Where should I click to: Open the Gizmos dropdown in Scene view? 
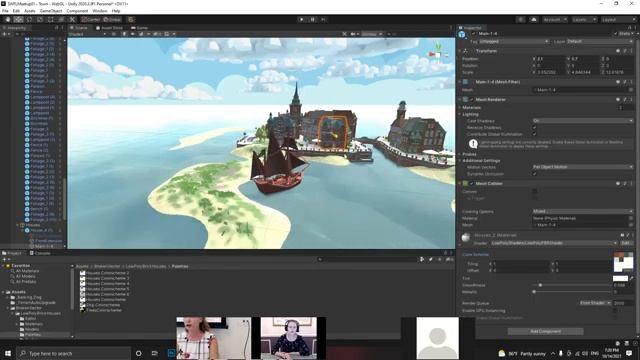click(x=371, y=34)
